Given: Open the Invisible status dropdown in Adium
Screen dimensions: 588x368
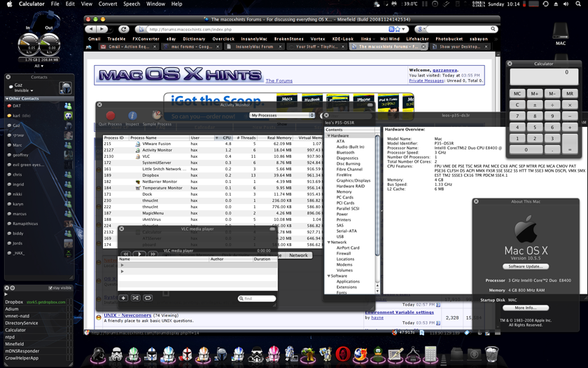Looking at the screenshot, I should click(x=24, y=90).
